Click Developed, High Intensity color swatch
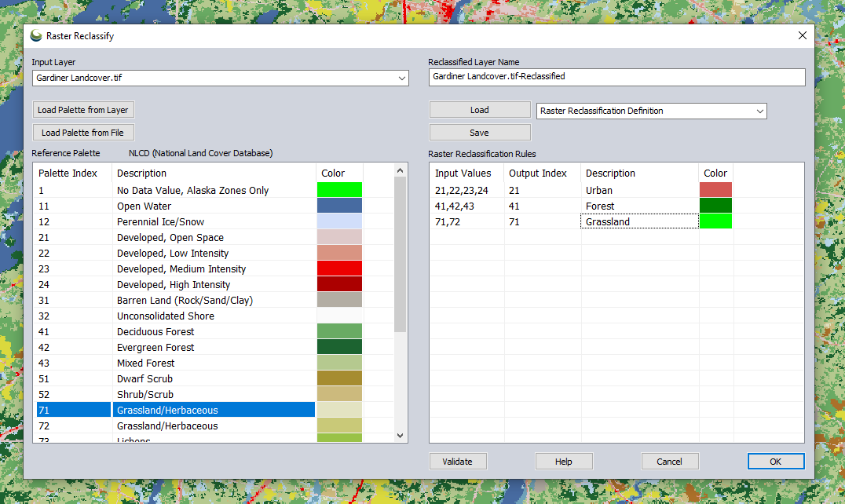Image resolution: width=845 pixels, height=504 pixels. (339, 283)
